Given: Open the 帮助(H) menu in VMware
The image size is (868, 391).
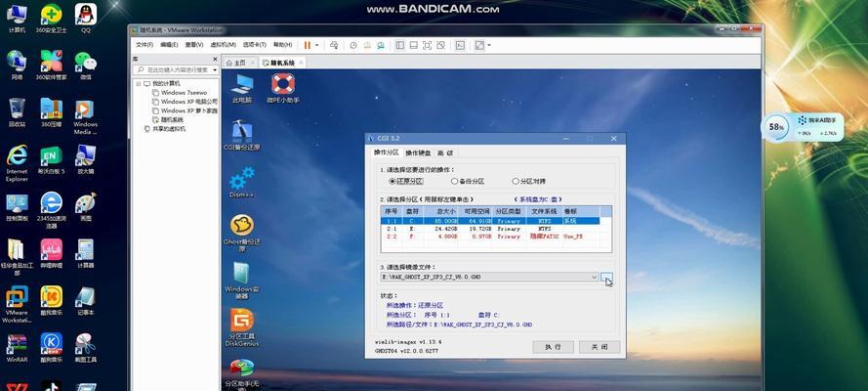Looking at the screenshot, I should click(x=282, y=45).
